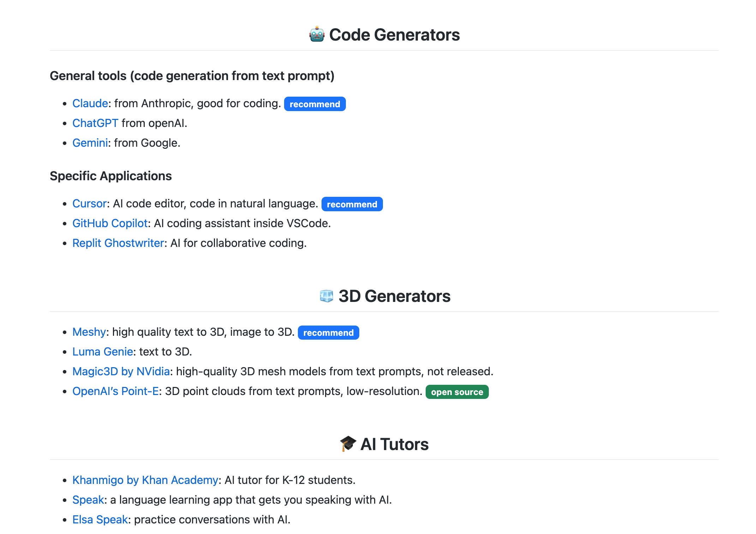Open the Replit Ghostwriter link
Image resolution: width=756 pixels, height=534 pixels.
click(x=118, y=243)
